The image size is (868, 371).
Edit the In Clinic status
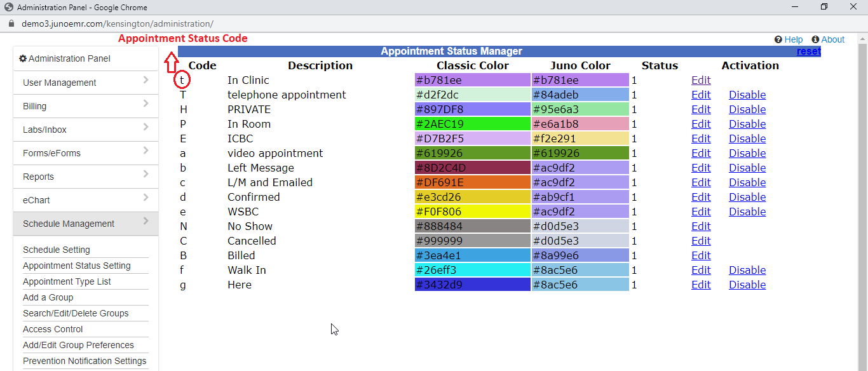[x=701, y=80]
